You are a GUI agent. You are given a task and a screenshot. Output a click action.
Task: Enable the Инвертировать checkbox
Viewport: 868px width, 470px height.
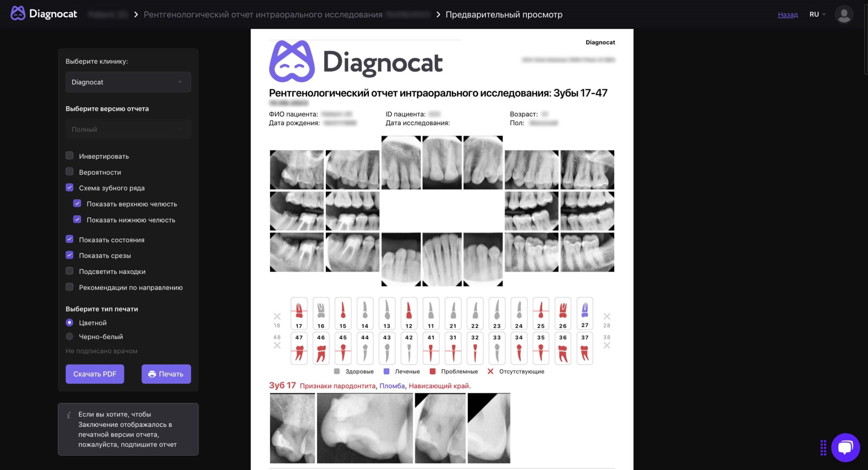click(x=70, y=155)
